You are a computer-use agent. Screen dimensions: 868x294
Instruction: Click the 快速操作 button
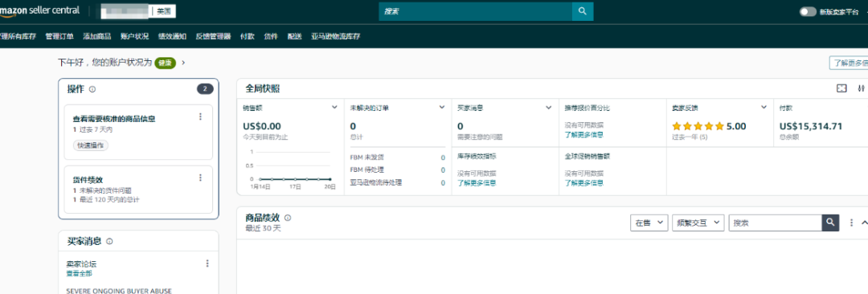pos(91,145)
